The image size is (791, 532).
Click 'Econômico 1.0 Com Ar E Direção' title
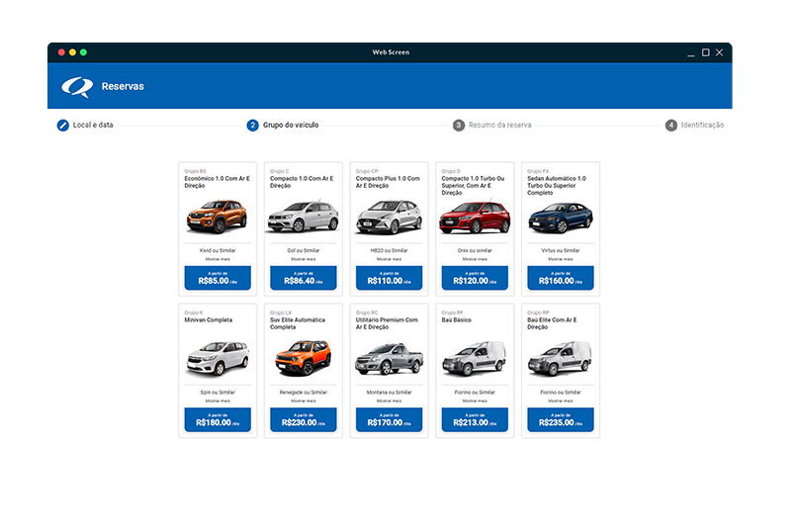[x=217, y=182]
